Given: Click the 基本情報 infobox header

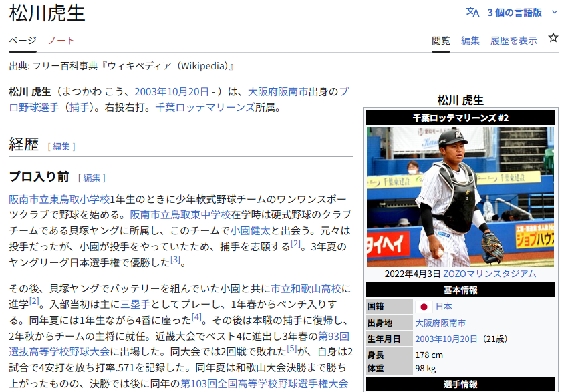Looking at the screenshot, I should 460,290.
